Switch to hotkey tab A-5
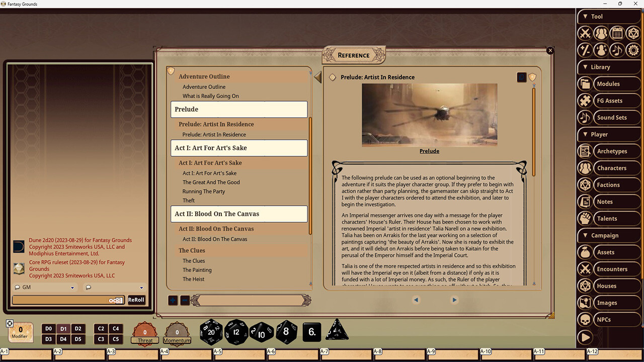644x362 pixels. [217, 352]
